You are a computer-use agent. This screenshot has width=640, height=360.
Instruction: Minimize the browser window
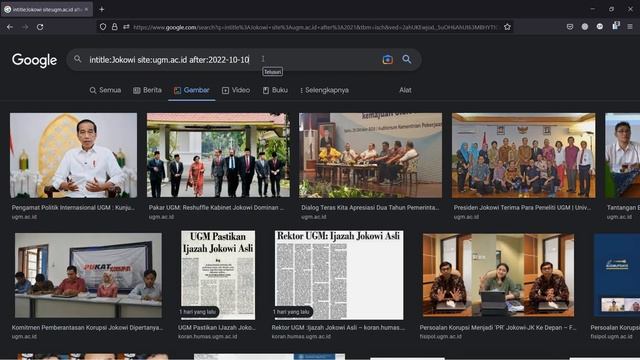592,9
